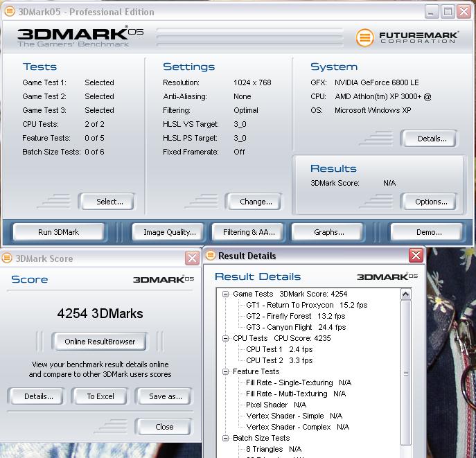Close the 3DMark Score window
This screenshot has width=476, height=458.
192,258
